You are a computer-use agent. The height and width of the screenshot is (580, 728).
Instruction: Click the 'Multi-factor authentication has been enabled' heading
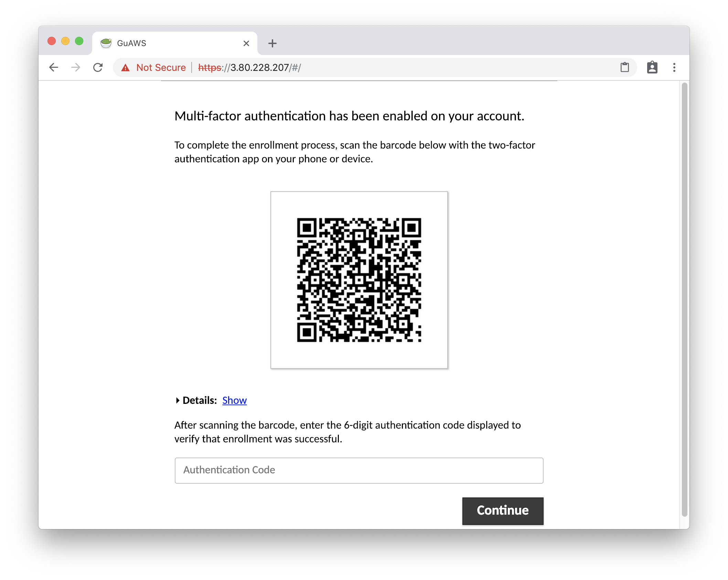point(349,116)
